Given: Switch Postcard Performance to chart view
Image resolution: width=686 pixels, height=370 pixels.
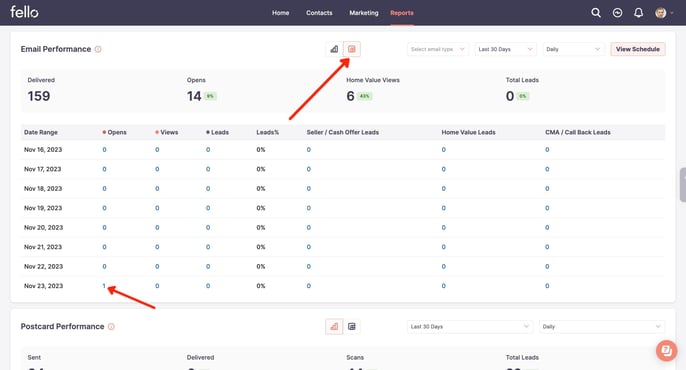Looking at the screenshot, I should pyautogui.click(x=334, y=326).
